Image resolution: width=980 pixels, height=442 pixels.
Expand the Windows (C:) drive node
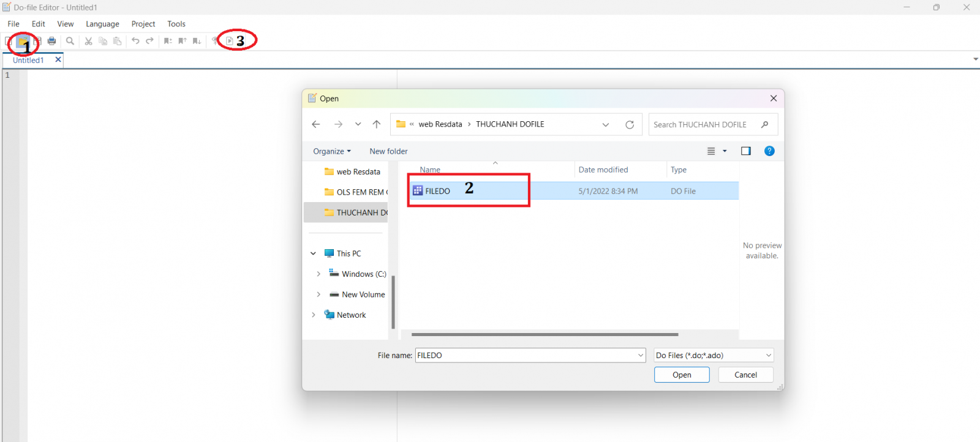[318, 274]
